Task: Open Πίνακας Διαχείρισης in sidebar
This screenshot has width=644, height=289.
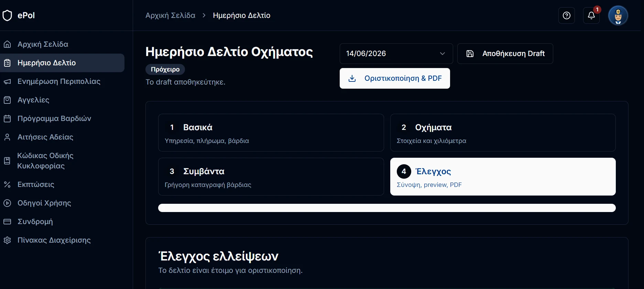Action: tap(62, 240)
